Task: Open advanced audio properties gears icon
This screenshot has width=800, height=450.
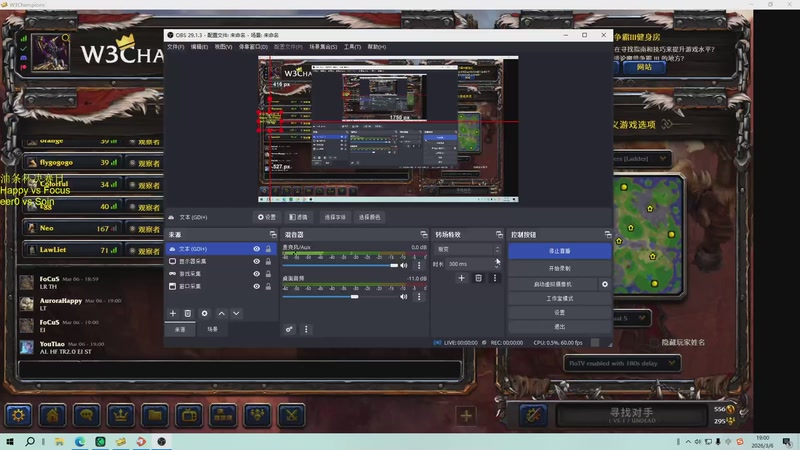Action: pyautogui.click(x=289, y=330)
